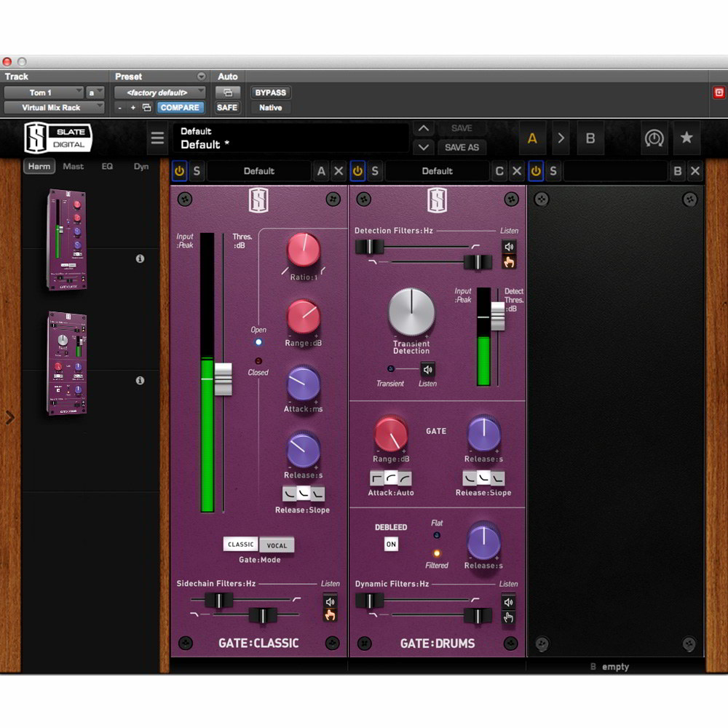Image resolution: width=728 pixels, height=728 pixels.
Task: Go to next preset with down chevron
Action: (424, 148)
